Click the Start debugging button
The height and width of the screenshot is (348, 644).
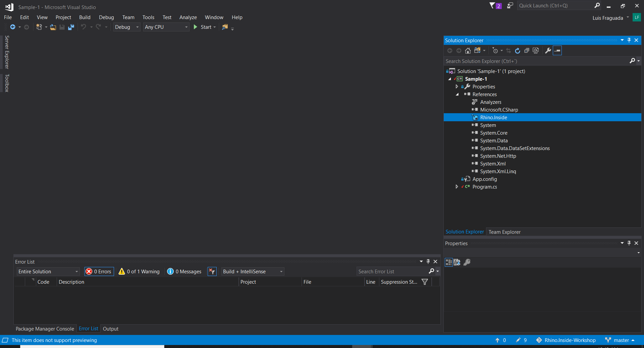(x=203, y=27)
